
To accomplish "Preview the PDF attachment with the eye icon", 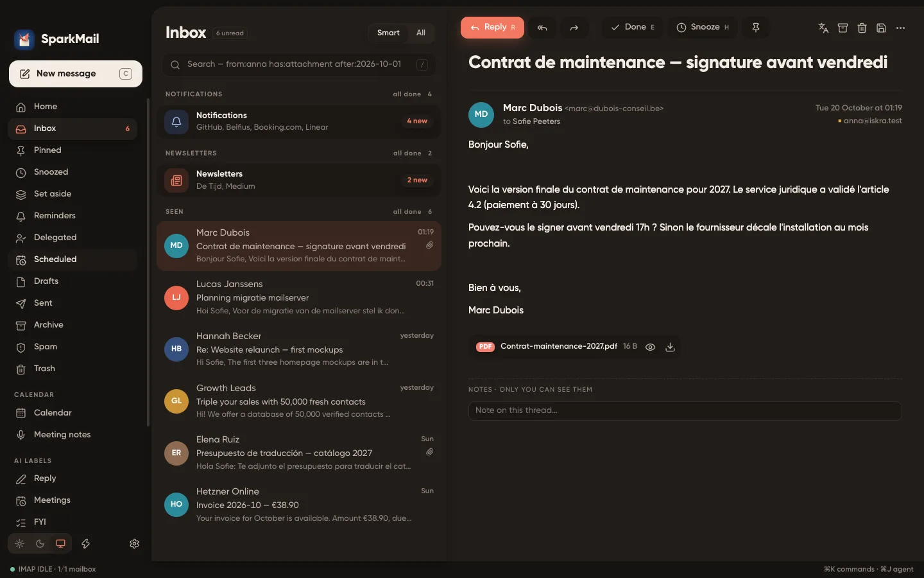I will point(650,347).
